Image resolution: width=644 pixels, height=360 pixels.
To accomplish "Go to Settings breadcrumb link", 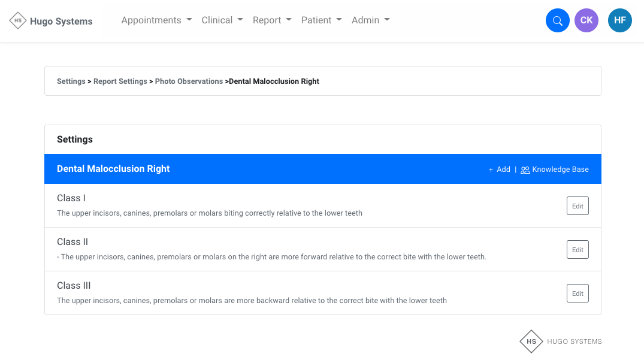I will 71,81.
